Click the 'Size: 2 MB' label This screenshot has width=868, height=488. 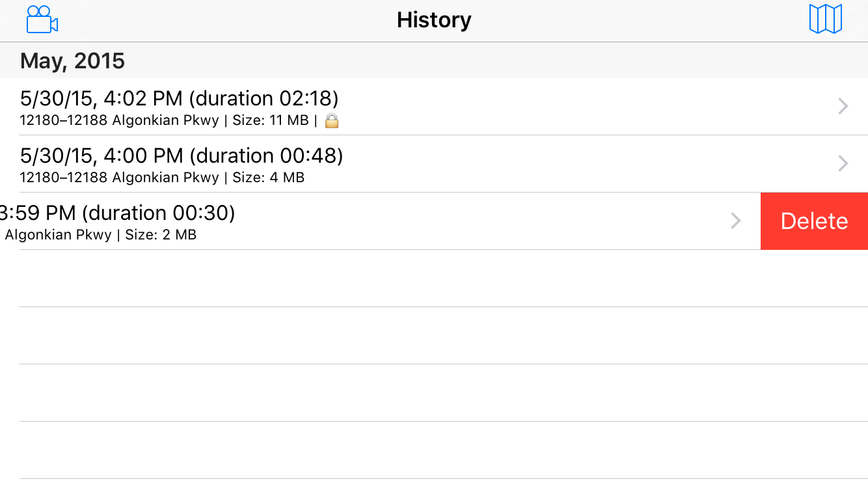click(x=161, y=235)
